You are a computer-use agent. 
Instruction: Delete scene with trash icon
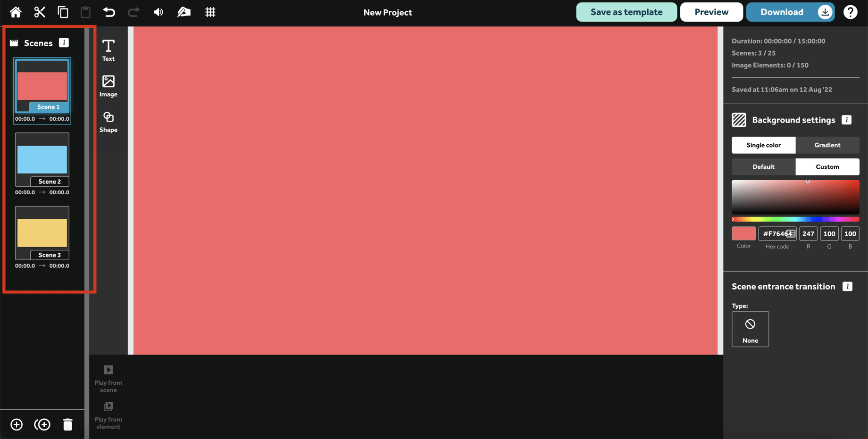(68, 424)
